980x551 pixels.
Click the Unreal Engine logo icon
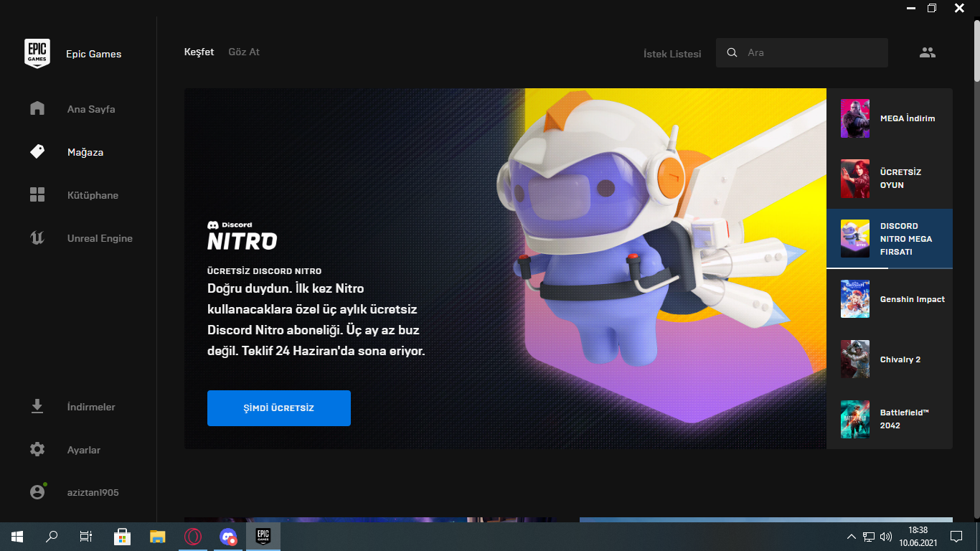(x=37, y=237)
